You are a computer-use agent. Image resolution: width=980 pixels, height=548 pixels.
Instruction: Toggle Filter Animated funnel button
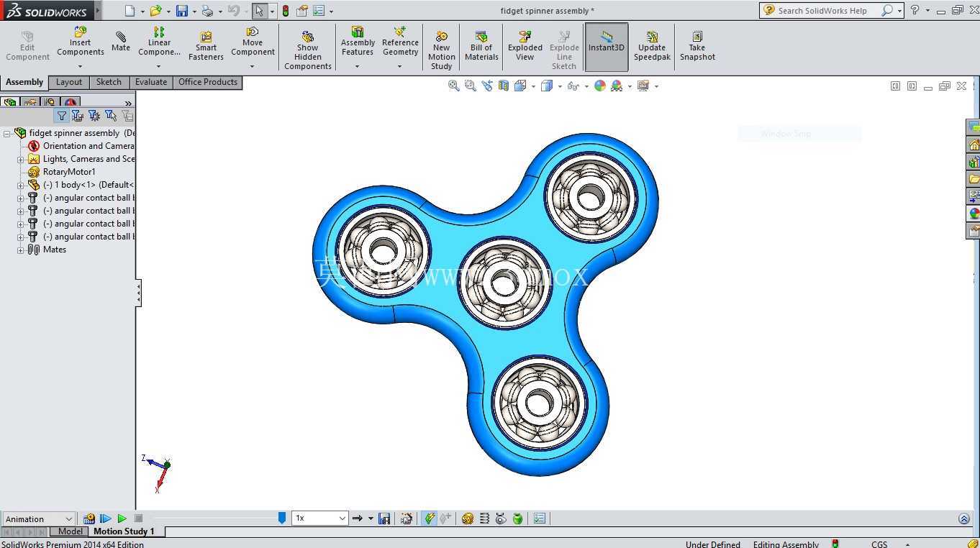77,116
